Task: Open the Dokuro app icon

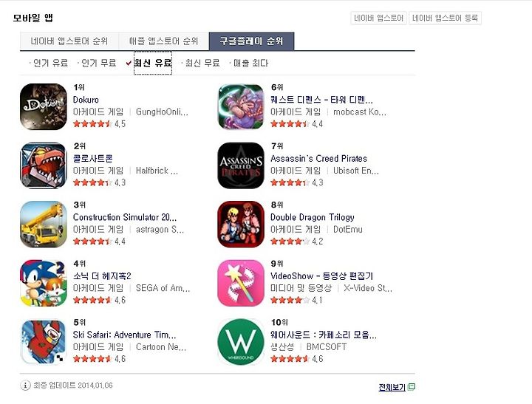Action: coord(44,107)
